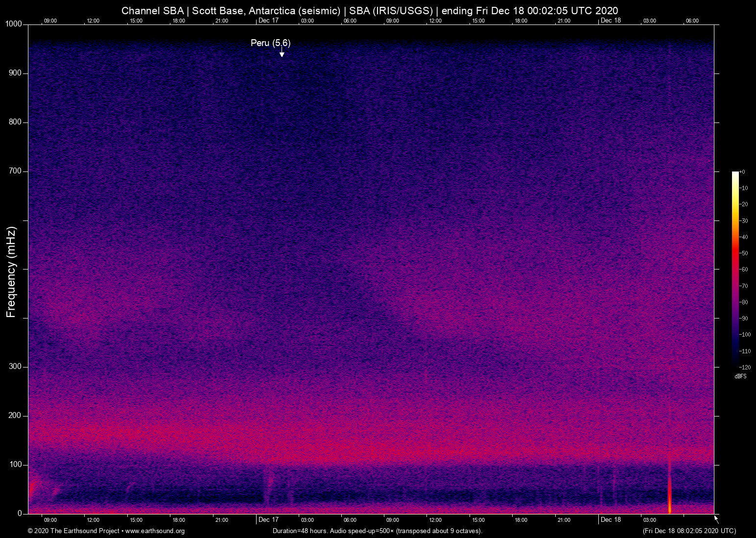The image size is (756, 538).
Task: Click the Duration=48 hours caption text
Action: (377, 531)
